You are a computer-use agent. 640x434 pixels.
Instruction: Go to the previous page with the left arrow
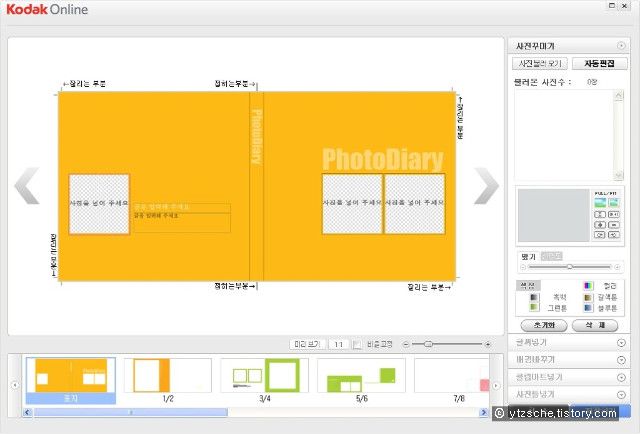[x=27, y=186]
